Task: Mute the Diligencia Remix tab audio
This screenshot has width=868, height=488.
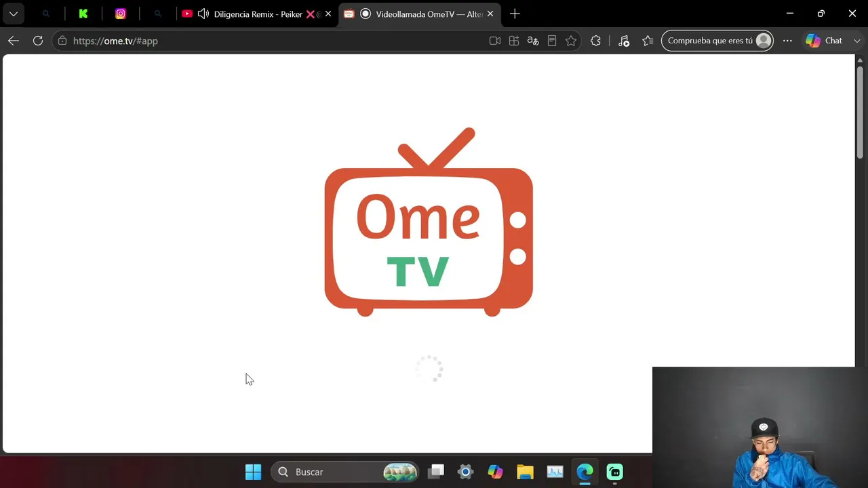Action: pos(203,14)
